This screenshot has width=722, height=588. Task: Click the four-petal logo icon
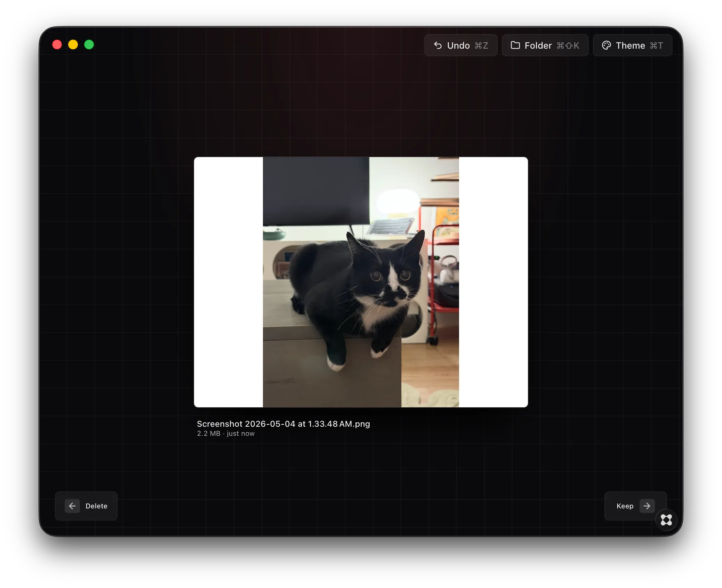tap(666, 520)
